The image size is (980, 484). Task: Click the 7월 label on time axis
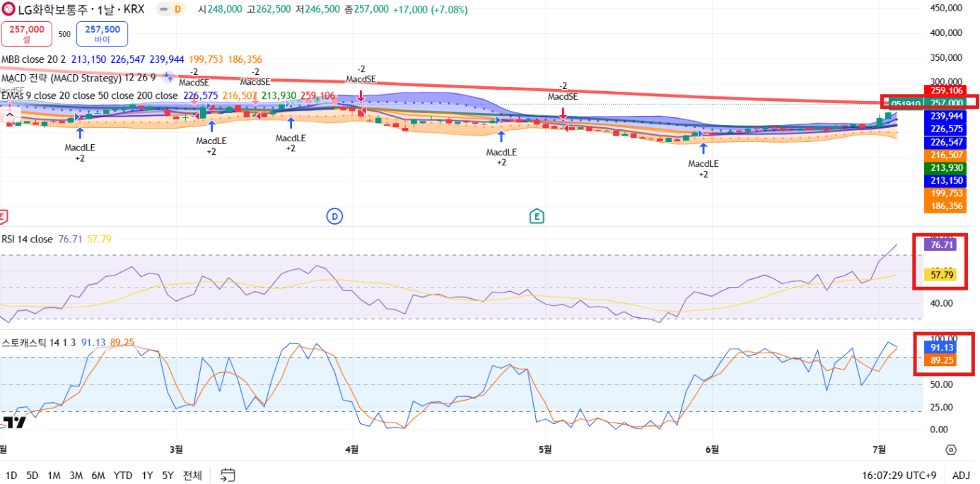(x=880, y=449)
